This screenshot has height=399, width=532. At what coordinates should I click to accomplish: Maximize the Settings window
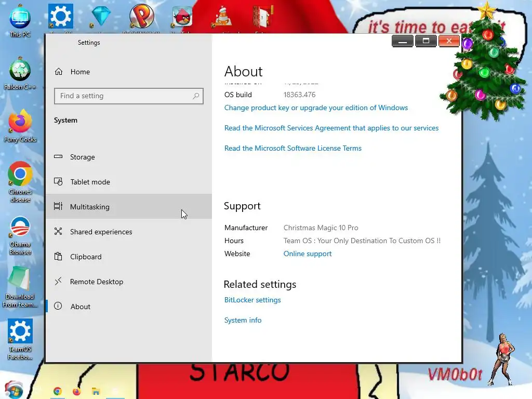pos(426,41)
